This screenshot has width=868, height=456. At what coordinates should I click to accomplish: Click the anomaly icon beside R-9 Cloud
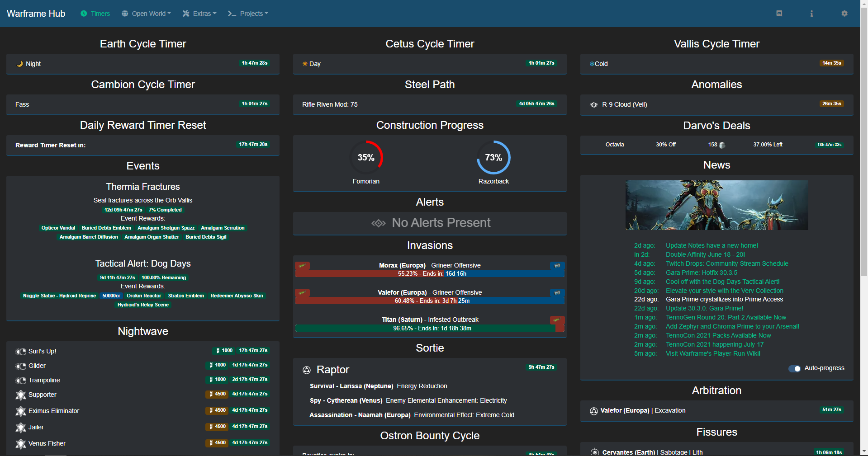tap(594, 105)
